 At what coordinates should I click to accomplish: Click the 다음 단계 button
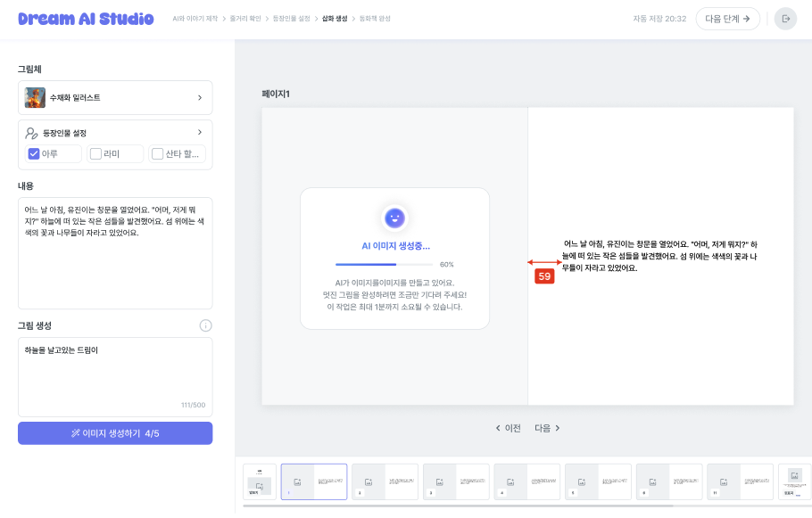pos(727,19)
